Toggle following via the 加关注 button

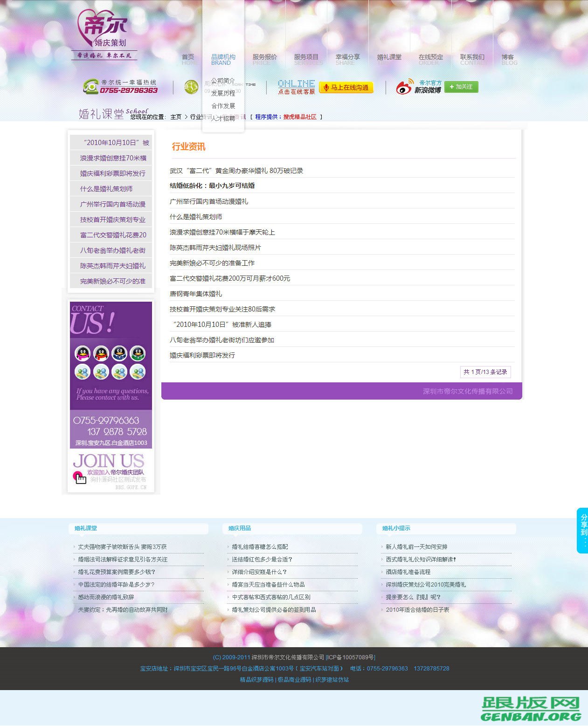click(461, 87)
